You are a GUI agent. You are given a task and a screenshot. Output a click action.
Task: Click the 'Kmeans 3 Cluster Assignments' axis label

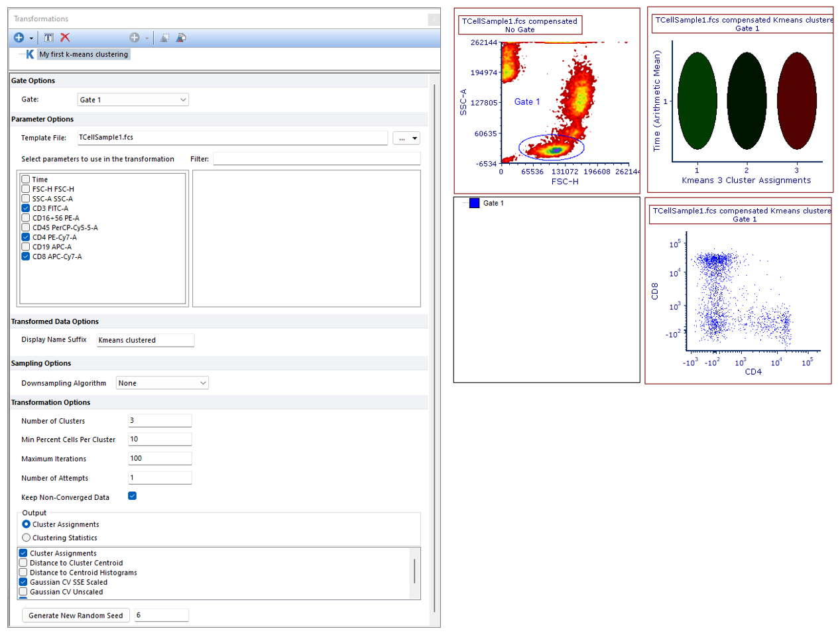point(746,180)
